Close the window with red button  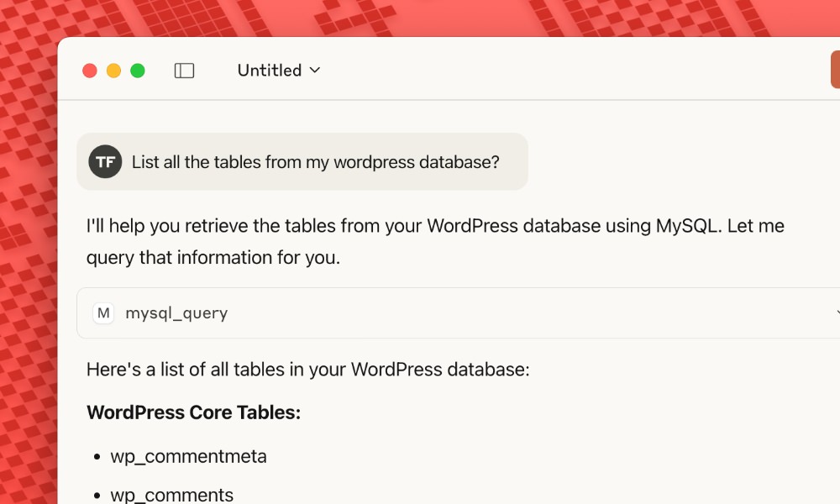click(90, 71)
